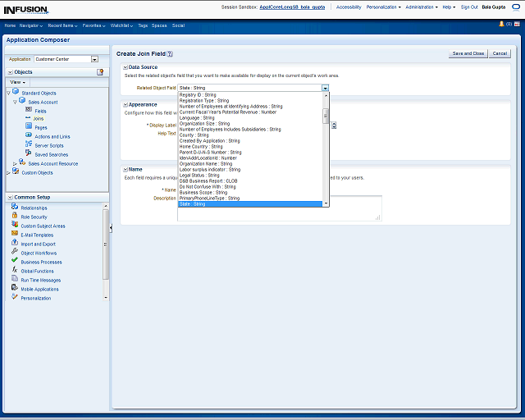The width and height of the screenshot is (525, 420).
Task: Click the Pages icon in the object tree
Action: 29,127
